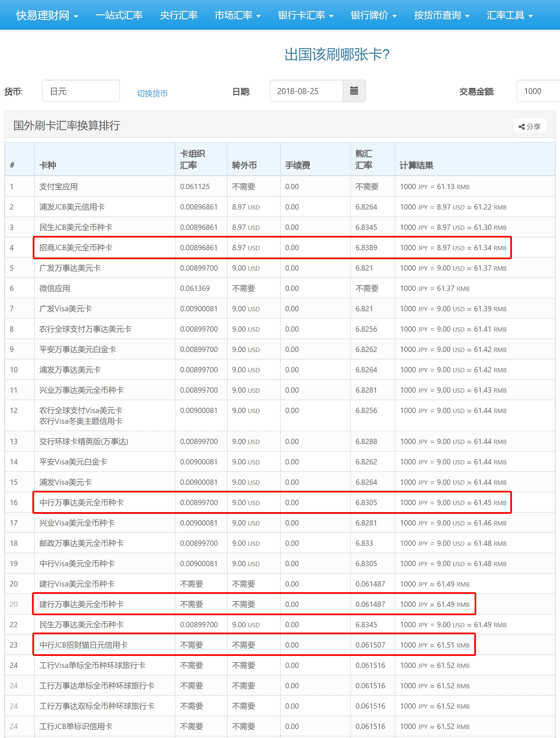Image resolution: width=560 pixels, height=738 pixels.
Task: Open 央行汇率 in the navbar
Action: [179, 15]
